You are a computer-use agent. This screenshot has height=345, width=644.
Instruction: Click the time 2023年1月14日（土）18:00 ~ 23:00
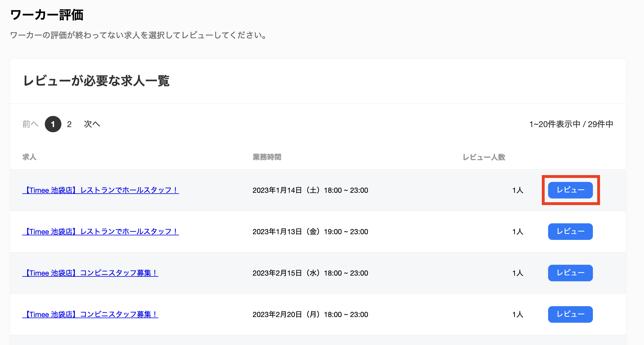[x=310, y=190]
